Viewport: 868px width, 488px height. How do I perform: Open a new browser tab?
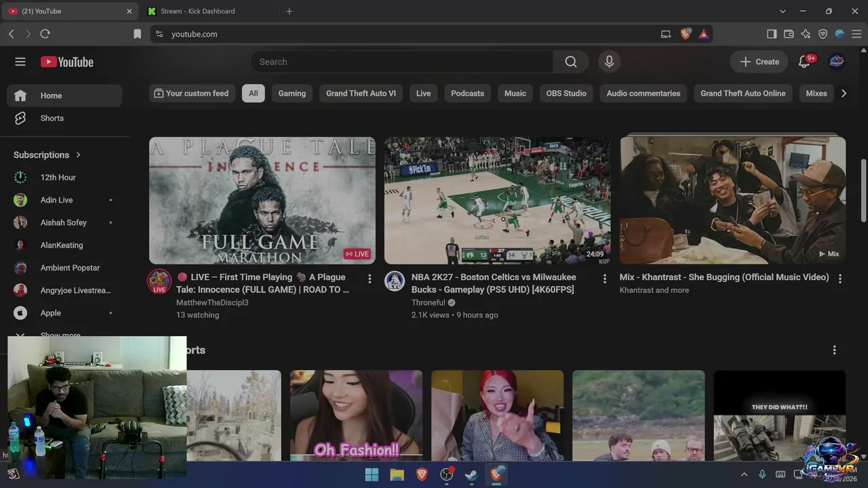click(289, 11)
